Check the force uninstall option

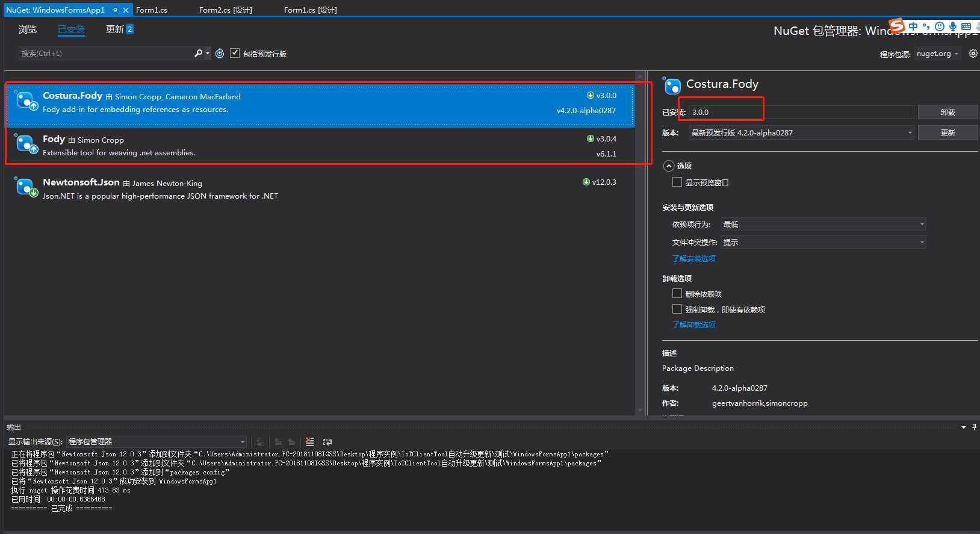677,309
